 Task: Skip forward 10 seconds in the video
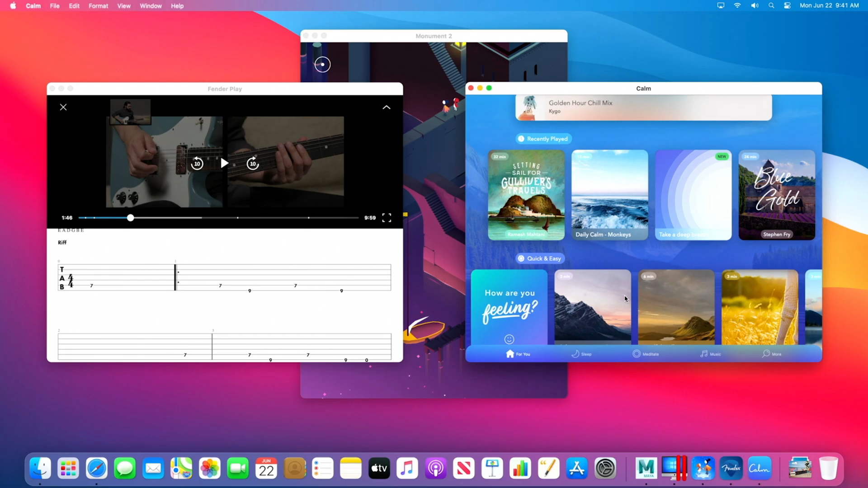[253, 163]
